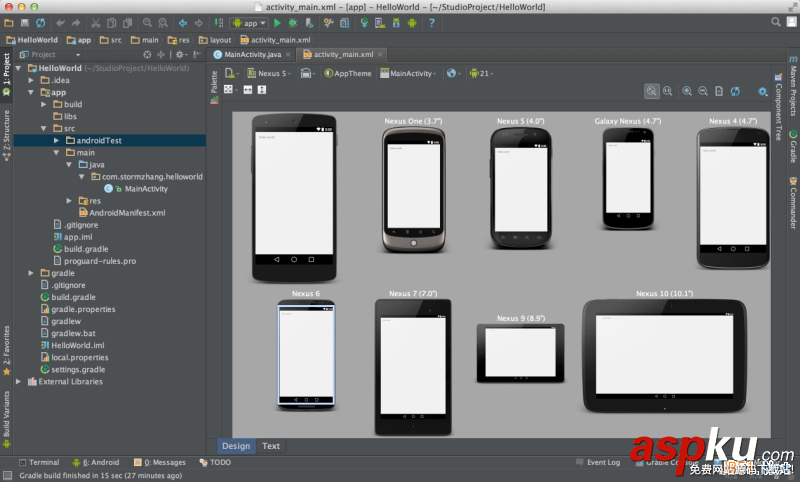Click the Zoom Out magnifier in preview toolbar

click(702, 91)
